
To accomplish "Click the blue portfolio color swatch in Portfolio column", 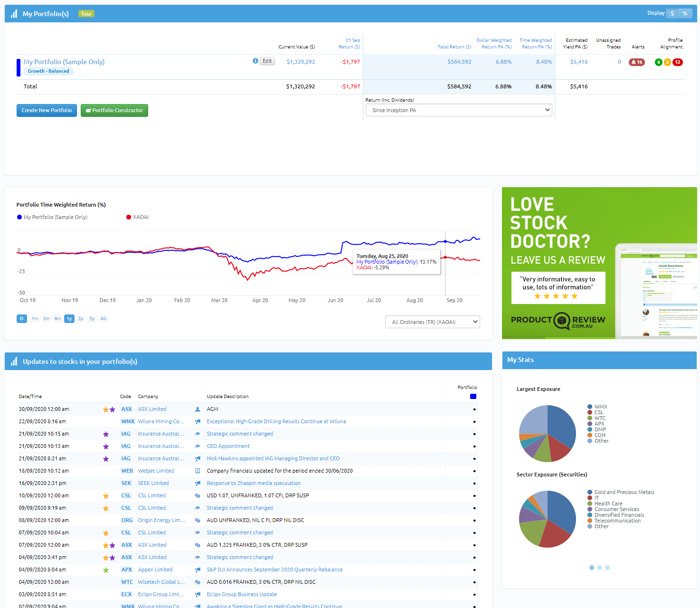I will (473, 396).
